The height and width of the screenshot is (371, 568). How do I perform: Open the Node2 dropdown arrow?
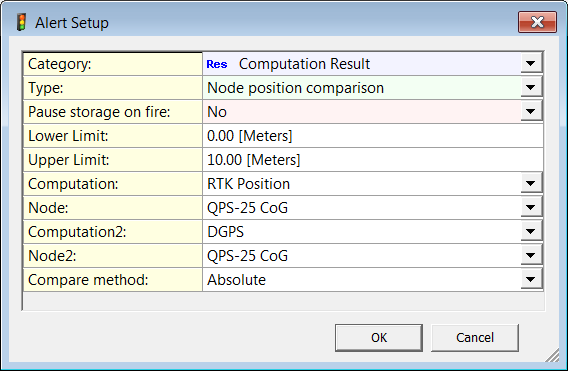click(531, 255)
